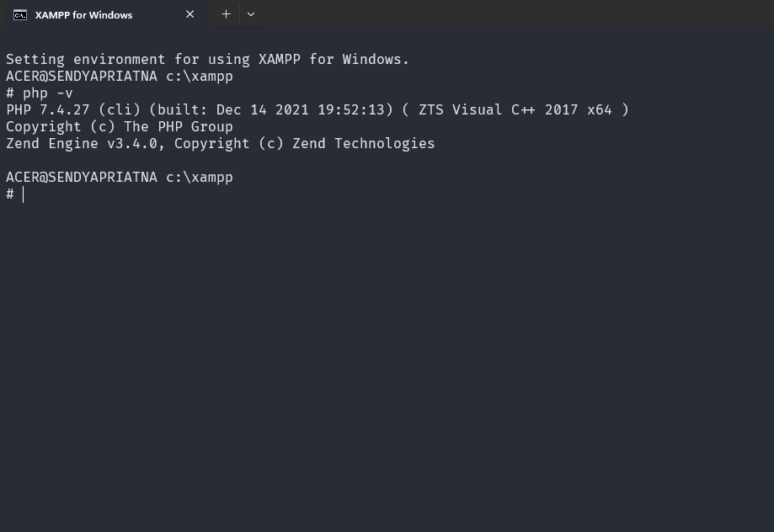Click the "php -v" command text
Image resolution: width=774 pixels, height=532 pixels.
[x=48, y=93]
